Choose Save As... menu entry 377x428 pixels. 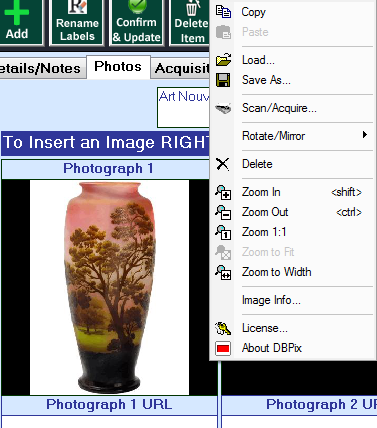(293, 80)
